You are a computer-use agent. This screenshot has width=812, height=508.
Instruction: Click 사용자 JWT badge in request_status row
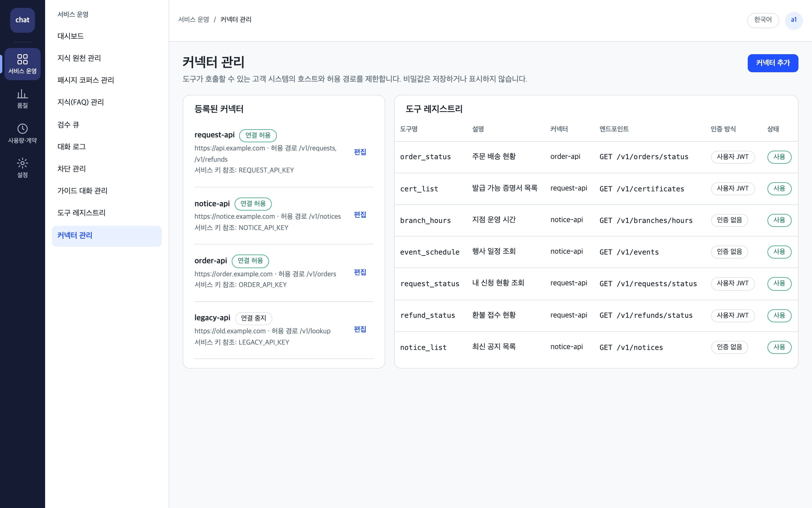coord(733,284)
